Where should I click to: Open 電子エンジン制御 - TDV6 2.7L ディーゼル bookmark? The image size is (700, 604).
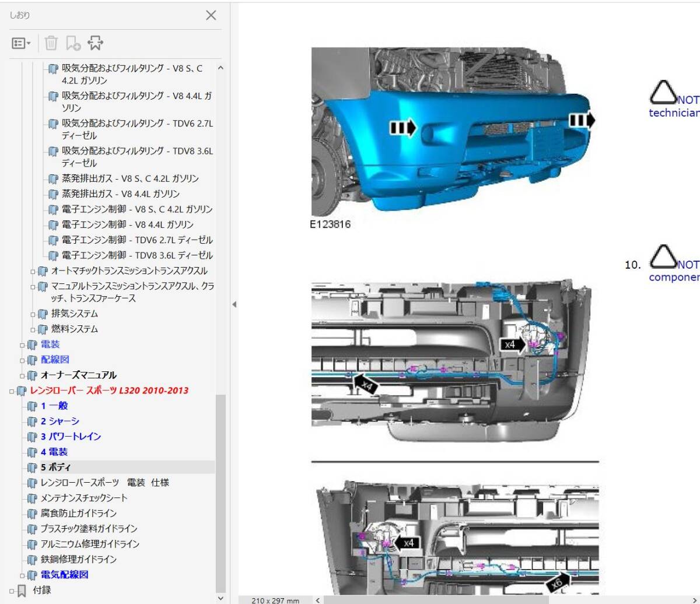(137, 240)
